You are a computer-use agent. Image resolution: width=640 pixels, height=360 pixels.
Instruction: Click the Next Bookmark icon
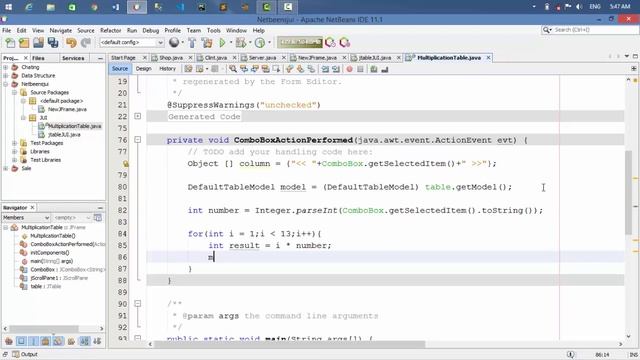click(300, 69)
